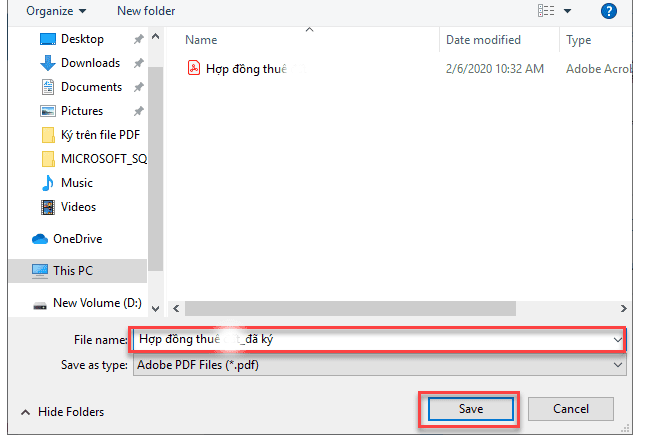Click the blue Downloads arrow icon
658x437 pixels.
pos(48,63)
